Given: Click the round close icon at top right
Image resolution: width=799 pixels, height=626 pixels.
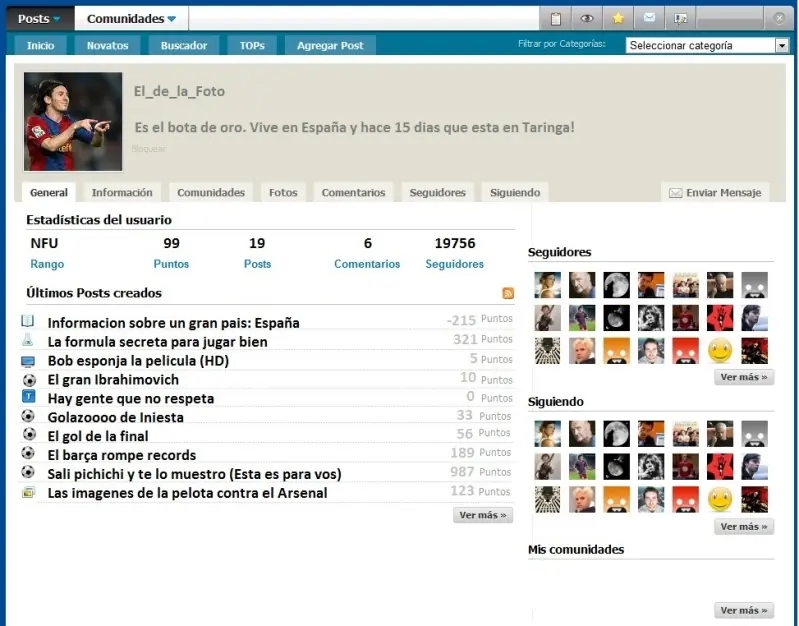Looking at the screenshot, I should (x=779, y=18).
